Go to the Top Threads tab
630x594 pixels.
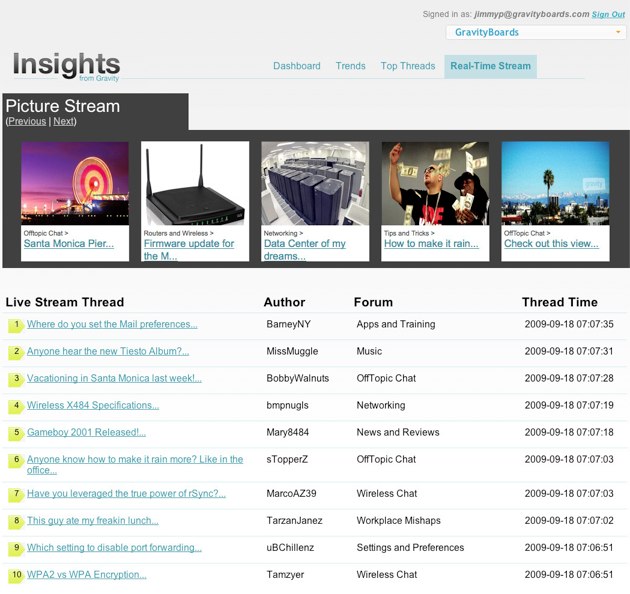407,66
